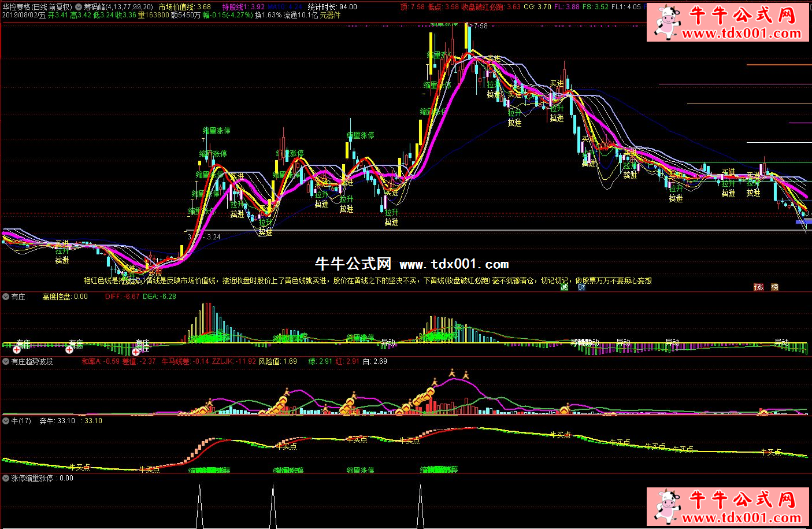812x529 pixels.
Task: Click the 牛马线差: -0.14 readout
Action: pyautogui.click(x=185, y=361)
